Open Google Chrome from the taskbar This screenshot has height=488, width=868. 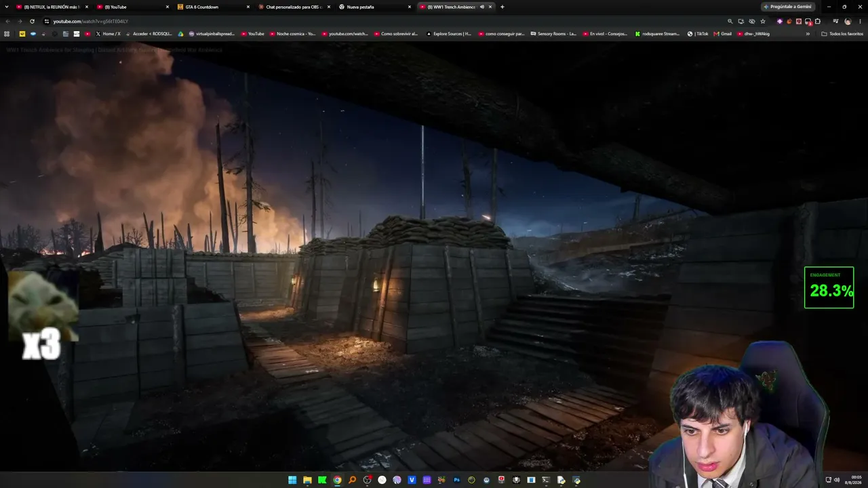coord(337,480)
